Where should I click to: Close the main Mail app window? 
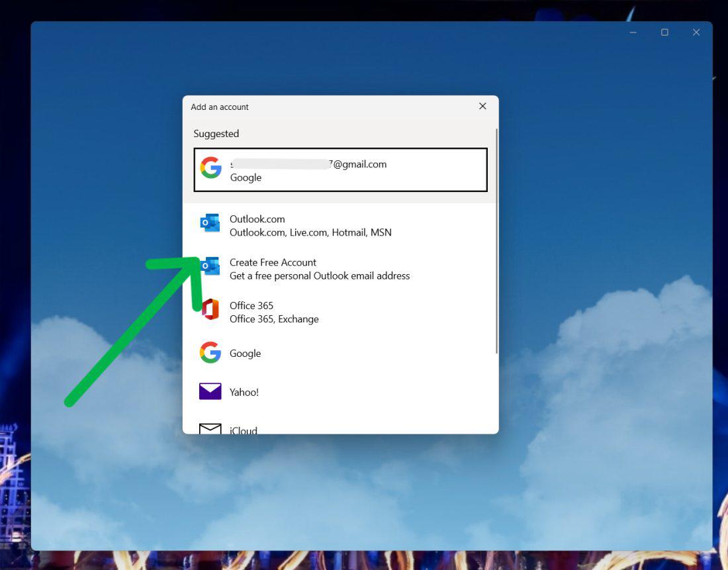tap(696, 32)
